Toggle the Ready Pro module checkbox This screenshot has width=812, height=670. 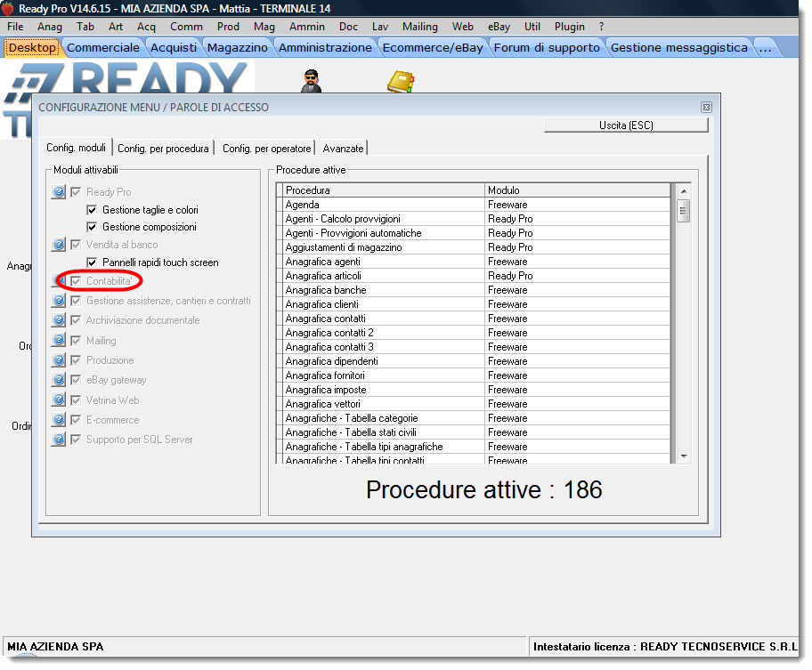76,192
